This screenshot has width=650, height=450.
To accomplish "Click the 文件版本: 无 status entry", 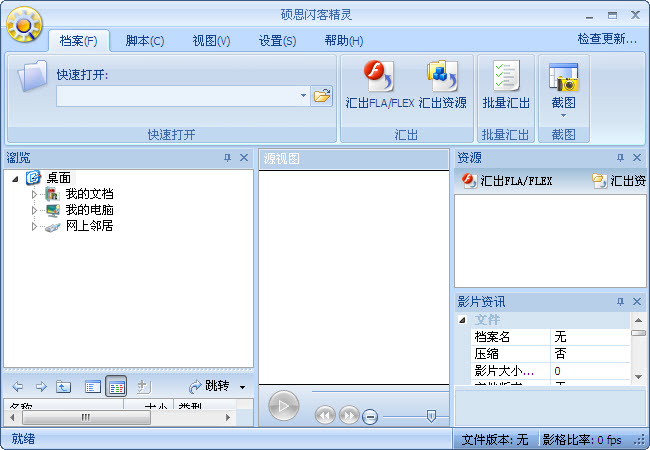I will pos(495,440).
